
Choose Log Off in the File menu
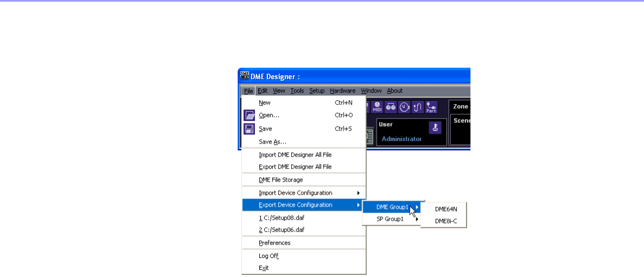pos(304,256)
